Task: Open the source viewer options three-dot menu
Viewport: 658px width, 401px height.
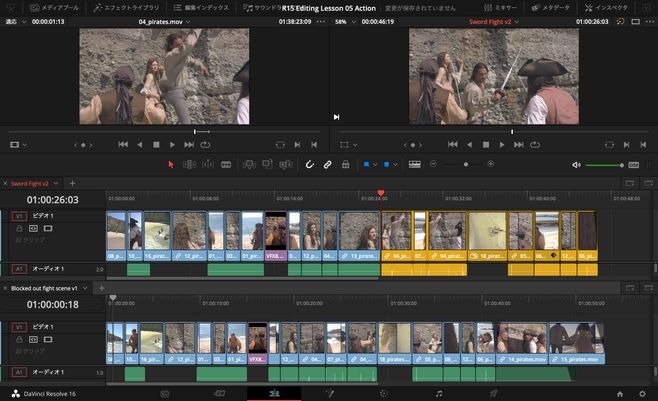Action: 321,22
